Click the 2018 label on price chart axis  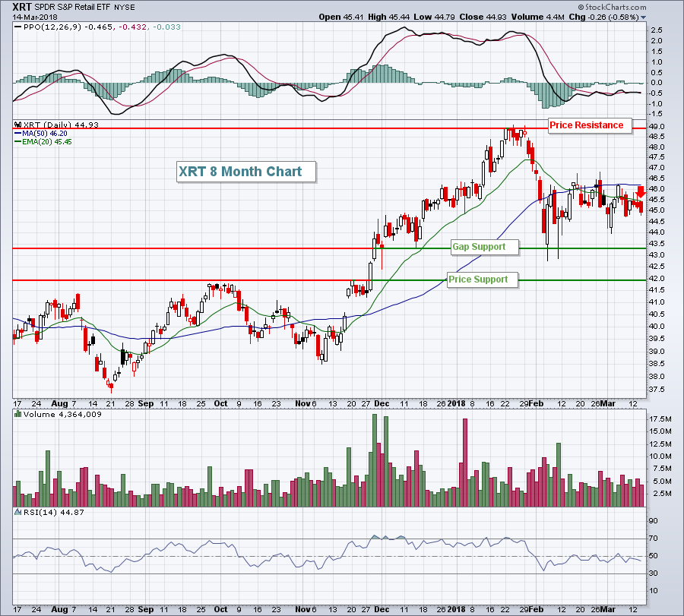coord(456,403)
